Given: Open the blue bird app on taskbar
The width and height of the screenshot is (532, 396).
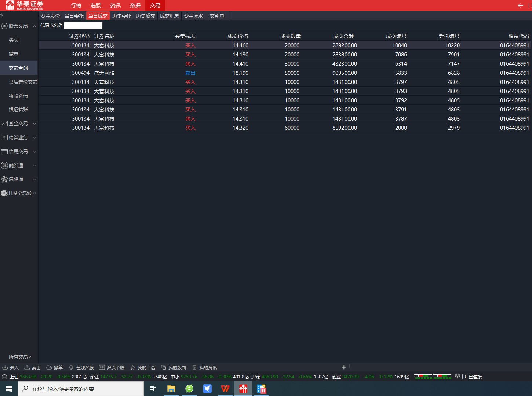Looking at the screenshot, I should click(207, 389).
